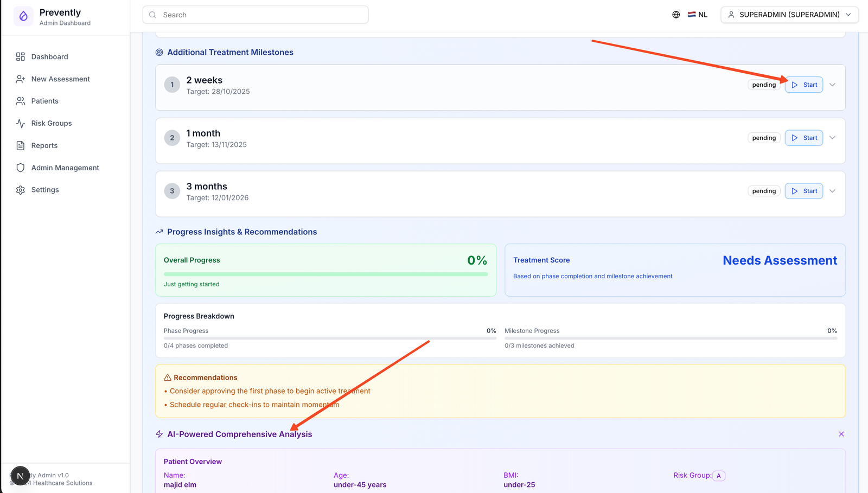Select the globe language icon in the header
Screen dimensions: 868x493
click(676, 15)
